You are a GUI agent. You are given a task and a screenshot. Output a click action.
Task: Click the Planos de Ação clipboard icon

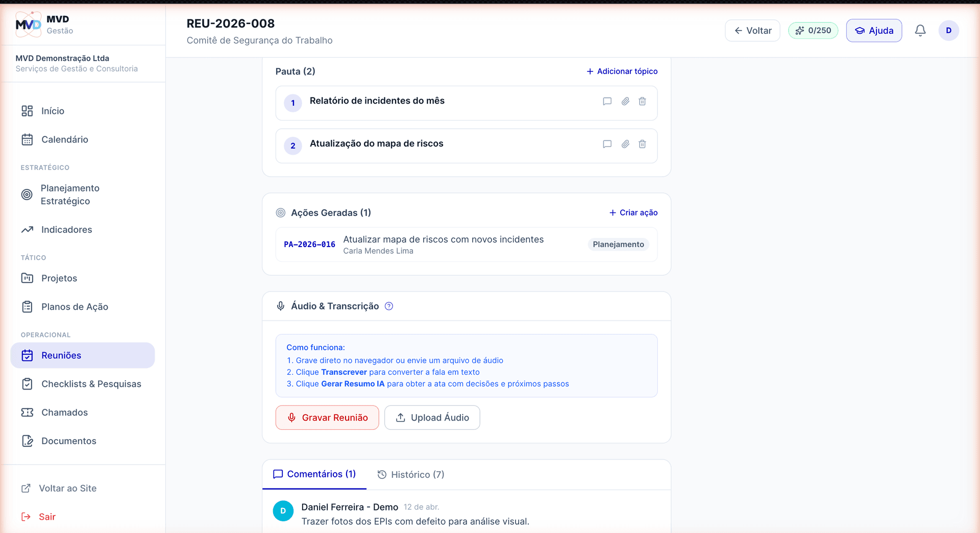[x=27, y=307]
